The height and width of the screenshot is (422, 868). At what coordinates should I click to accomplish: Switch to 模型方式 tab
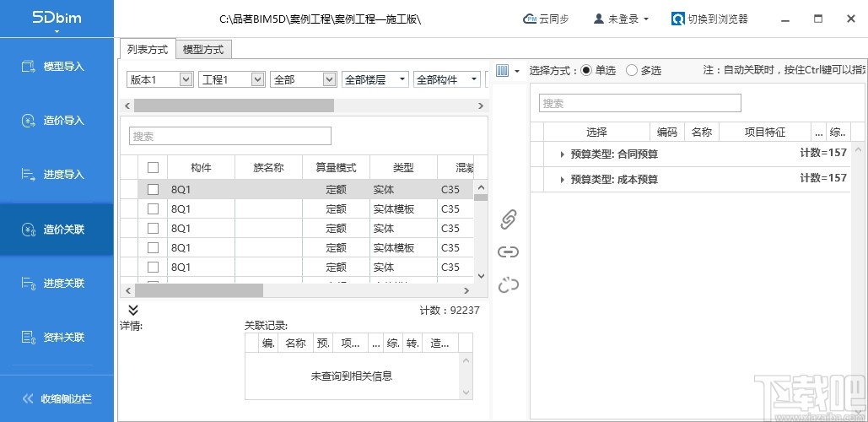203,49
